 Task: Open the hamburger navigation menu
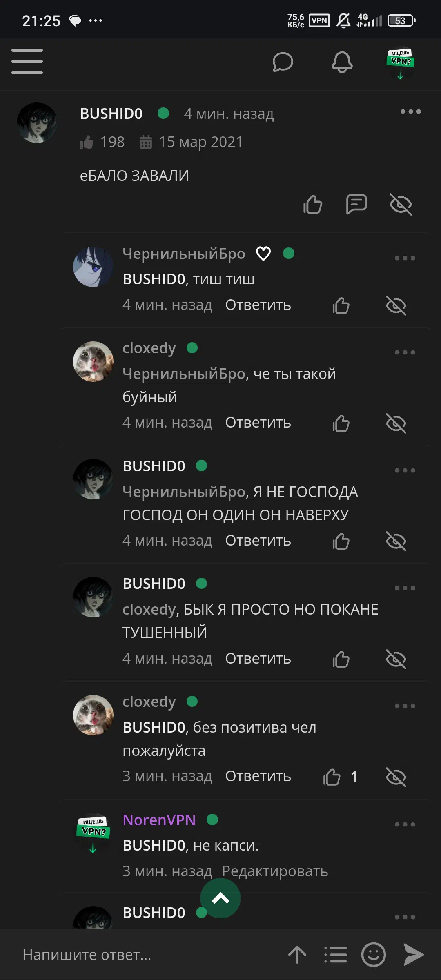point(27,62)
